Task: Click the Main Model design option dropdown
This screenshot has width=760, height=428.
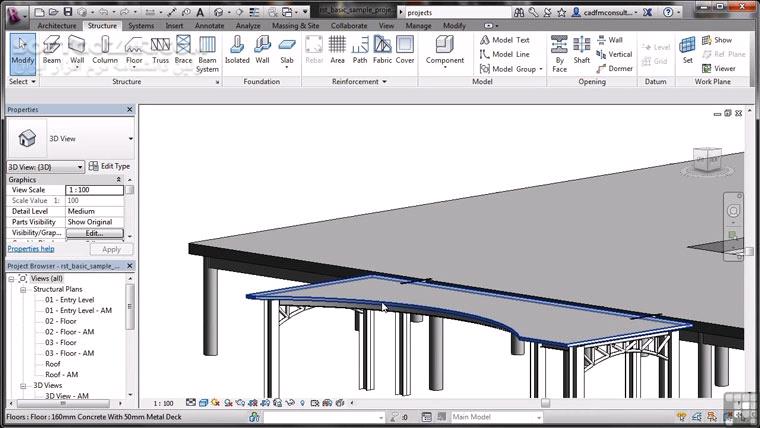Action: click(496, 417)
